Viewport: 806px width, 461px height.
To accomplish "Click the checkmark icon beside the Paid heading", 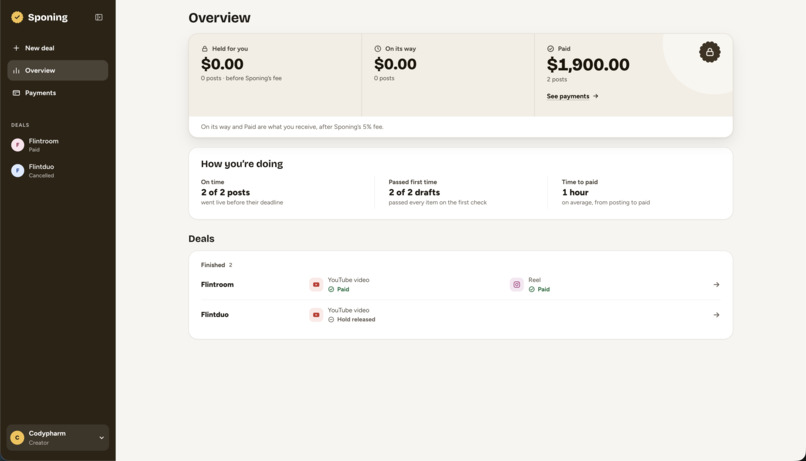I will click(x=551, y=49).
